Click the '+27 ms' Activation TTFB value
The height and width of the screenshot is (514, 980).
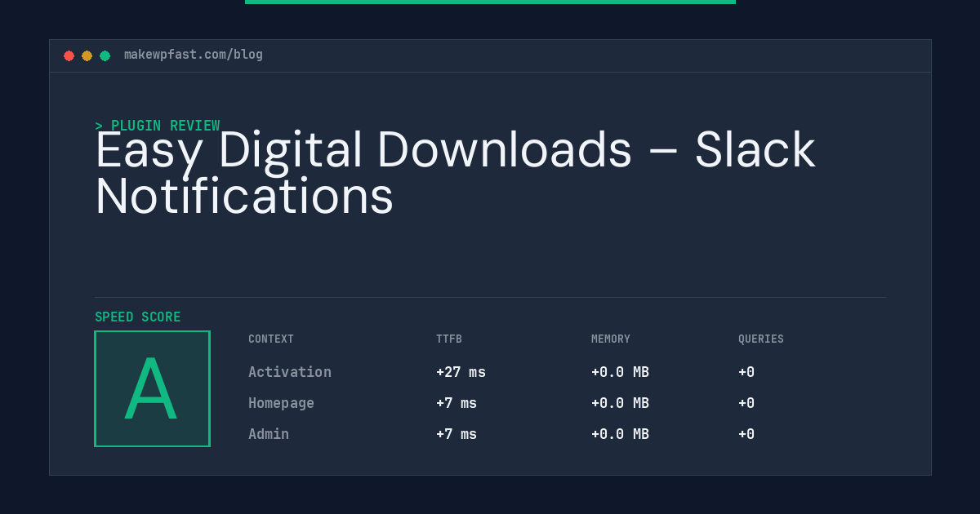point(461,372)
